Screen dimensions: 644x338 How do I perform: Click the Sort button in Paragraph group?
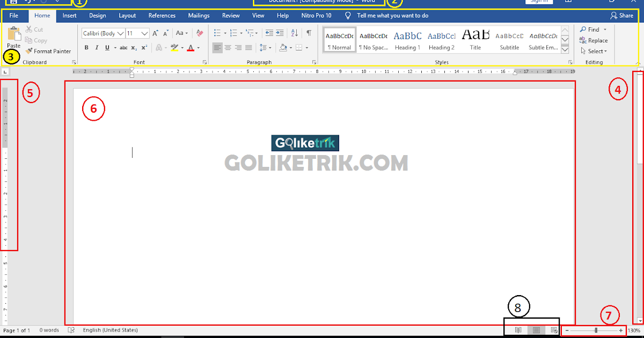294,33
